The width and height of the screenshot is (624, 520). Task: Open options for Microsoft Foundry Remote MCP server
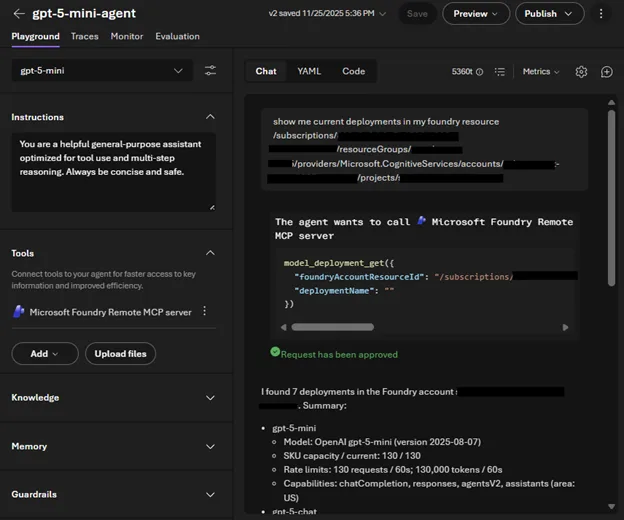tap(205, 312)
